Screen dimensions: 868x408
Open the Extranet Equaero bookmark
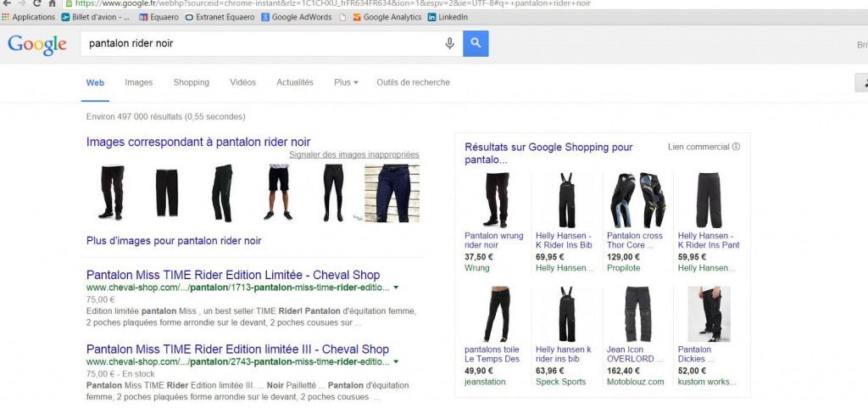coord(220,17)
